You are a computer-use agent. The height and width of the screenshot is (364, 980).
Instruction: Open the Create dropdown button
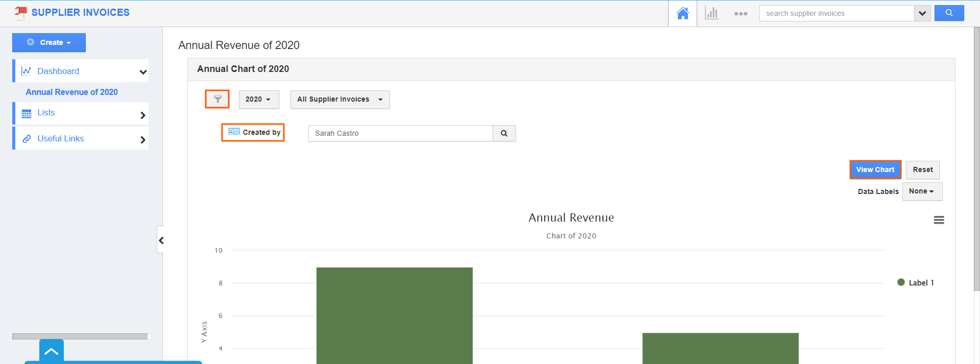(x=49, y=42)
